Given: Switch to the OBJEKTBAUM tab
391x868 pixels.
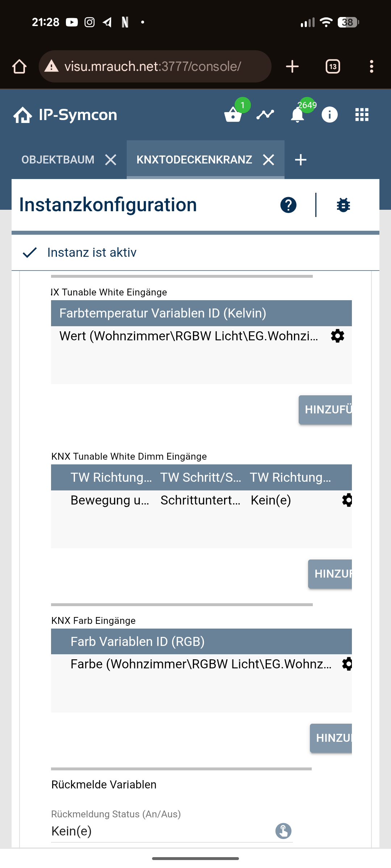Looking at the screenshot, I should pyautogui.click(x=58, y=159).
